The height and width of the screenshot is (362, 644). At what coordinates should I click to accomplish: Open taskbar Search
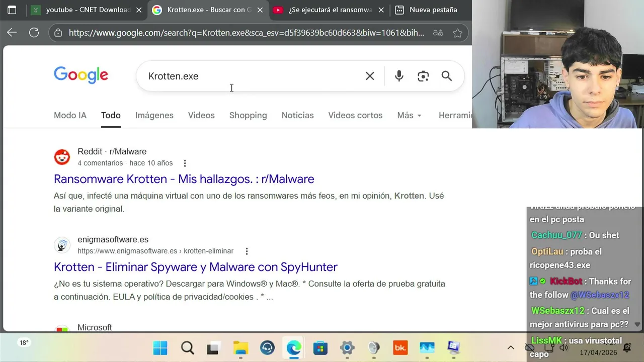(187, 347)
